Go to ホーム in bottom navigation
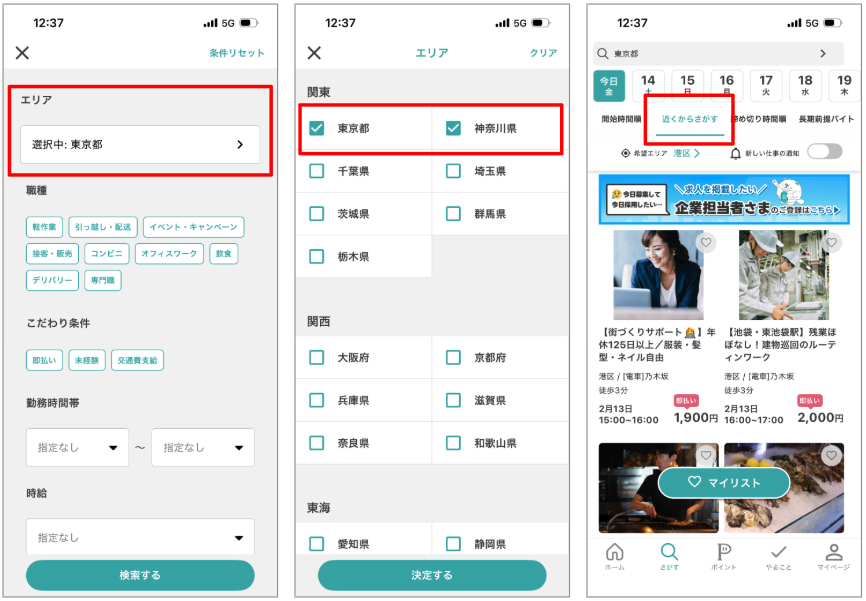 tap(615, 556)
